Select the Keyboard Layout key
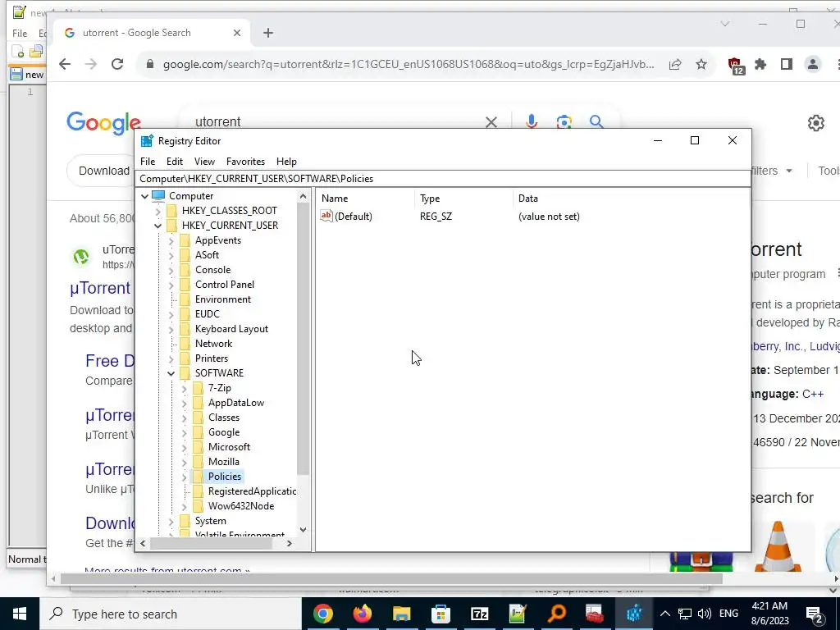This screenshot has width=840, height=630. tap(231, 329)
